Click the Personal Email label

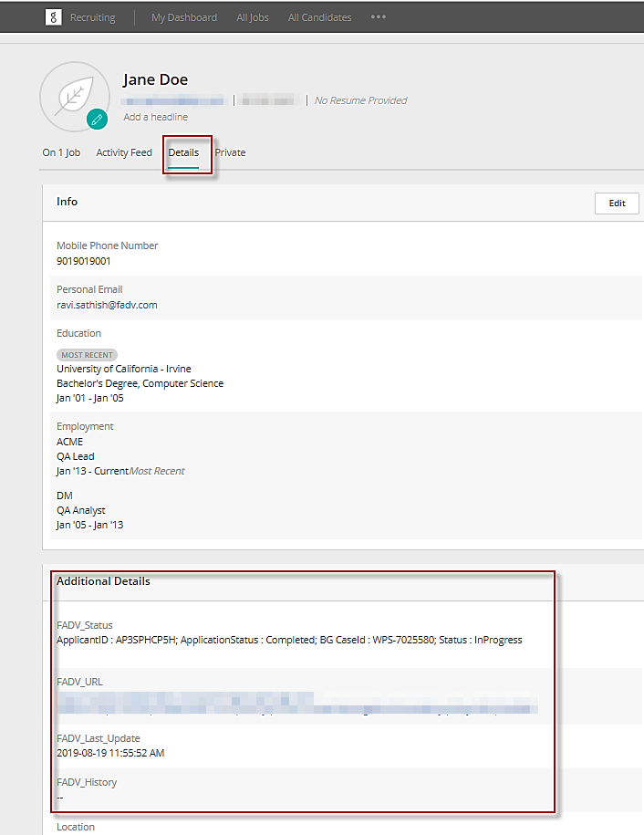click(89, 289)
